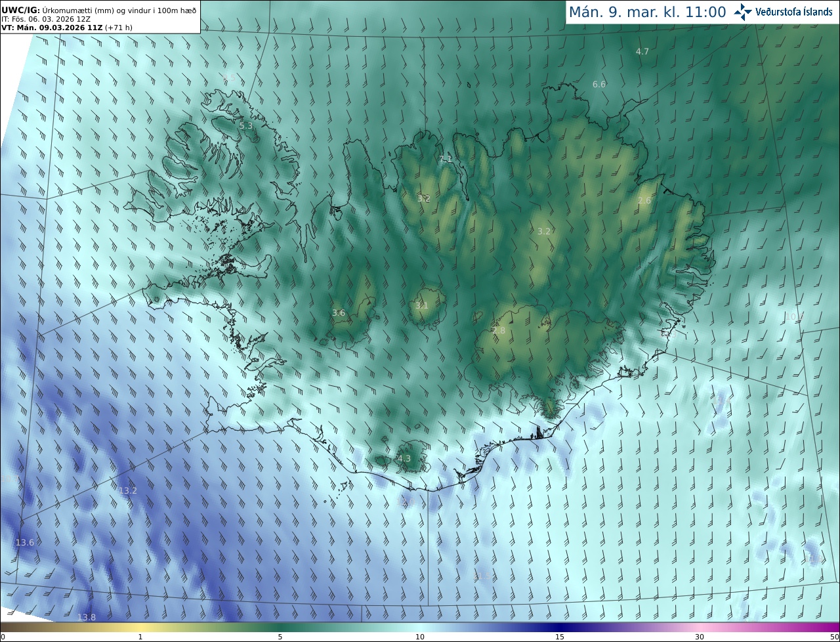Click the '50' tick on the color scale
The width and height of the screenshot is (840, 642).
pyautogui.click(x=834, y=637)
